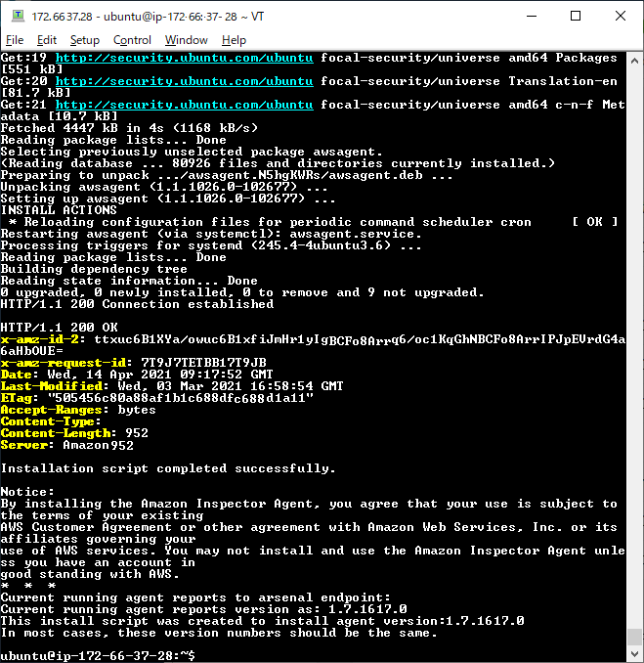The width and height of the screenshot is (644, 663).
Task: Click the shell prompt at the bottom
Action: (98, 654)
